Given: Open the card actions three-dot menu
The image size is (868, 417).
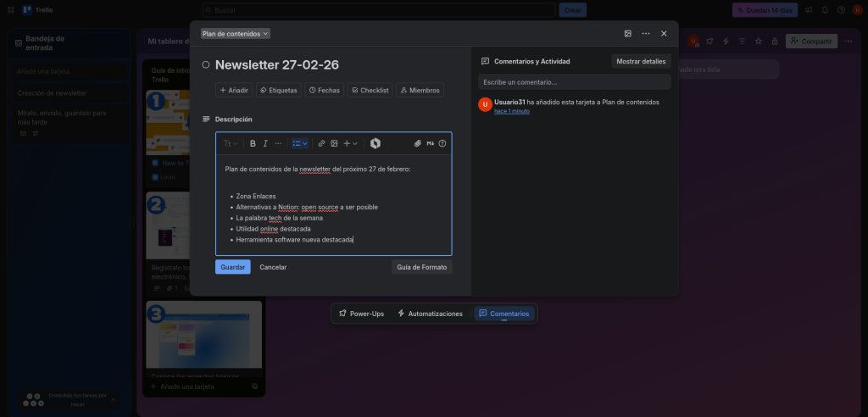Looking at the screenshot, I should [646, 34].
